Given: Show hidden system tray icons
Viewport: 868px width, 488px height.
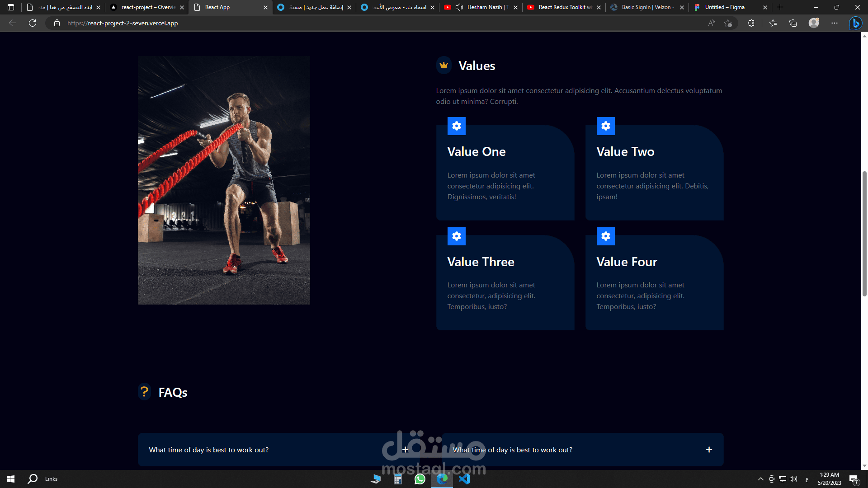Looking at the screenshot, I should (760, 479).
